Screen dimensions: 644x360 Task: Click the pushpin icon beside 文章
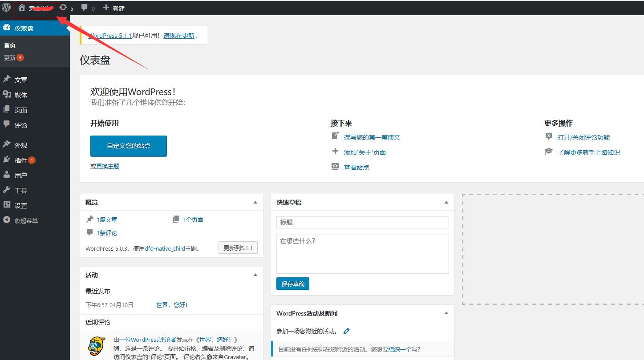pos(7,79)
